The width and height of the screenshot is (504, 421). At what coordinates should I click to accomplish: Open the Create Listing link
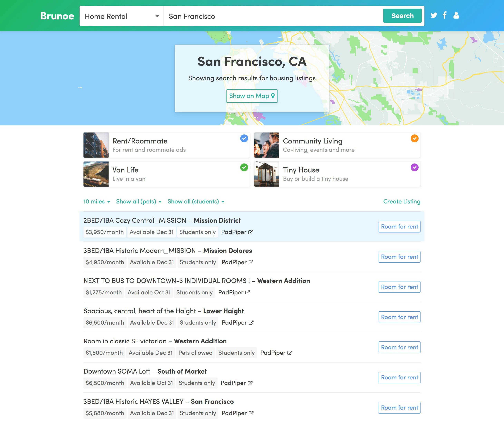click(402, 201)
